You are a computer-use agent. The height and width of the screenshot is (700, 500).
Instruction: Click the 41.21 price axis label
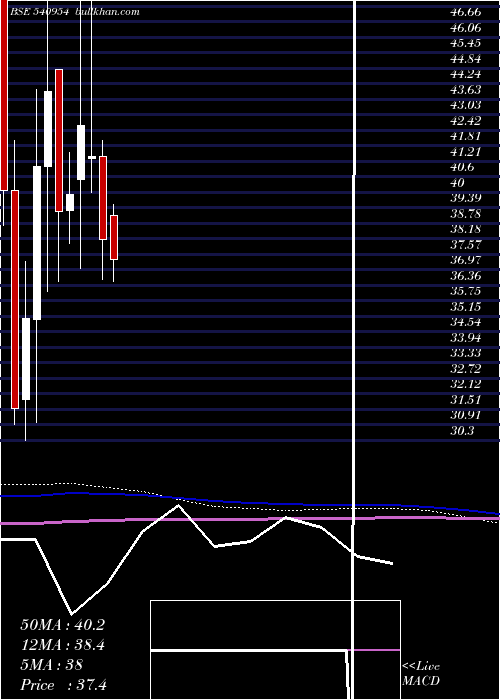(x=466, y=151)
